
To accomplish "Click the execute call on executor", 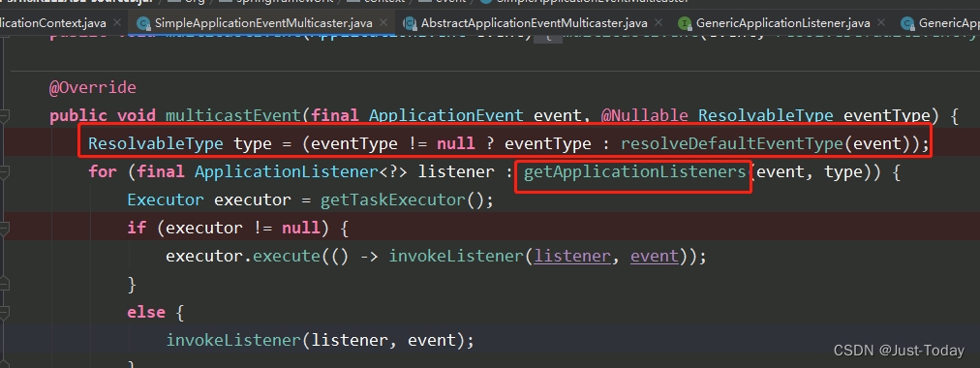I will coord(286,257).
